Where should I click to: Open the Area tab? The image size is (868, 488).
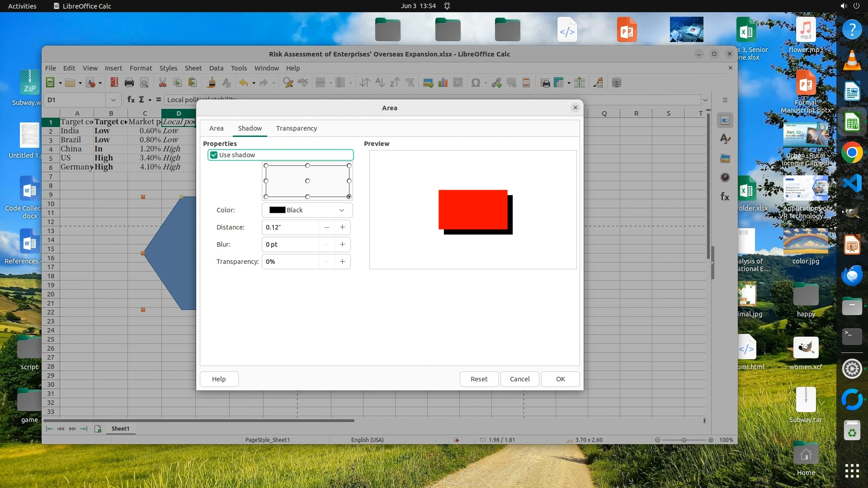pos(216,128)
